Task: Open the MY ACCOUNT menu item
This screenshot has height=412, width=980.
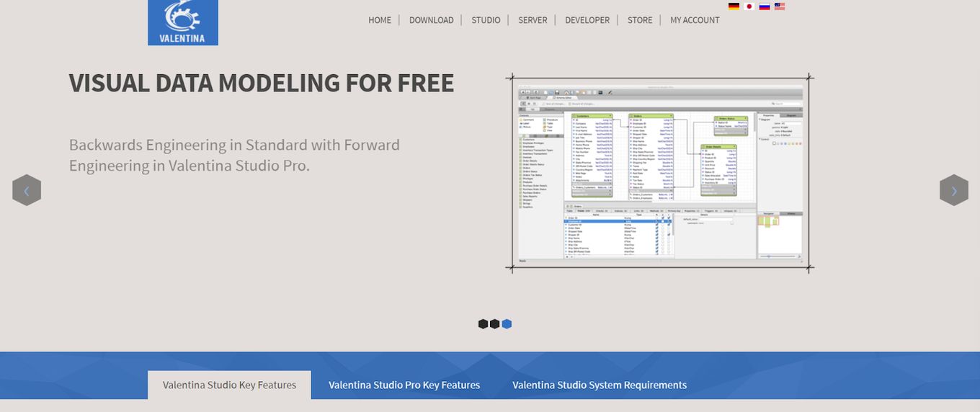Action: tap(695, 20)
